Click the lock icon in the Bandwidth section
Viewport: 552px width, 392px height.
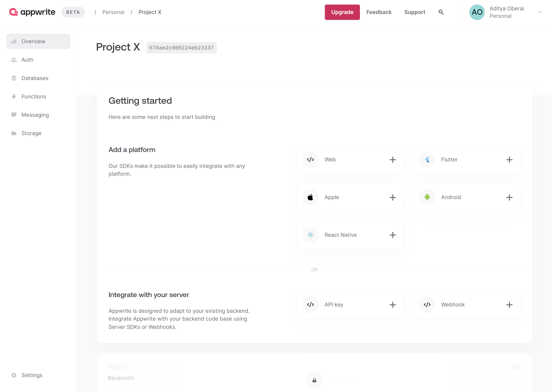click(314, 380)
